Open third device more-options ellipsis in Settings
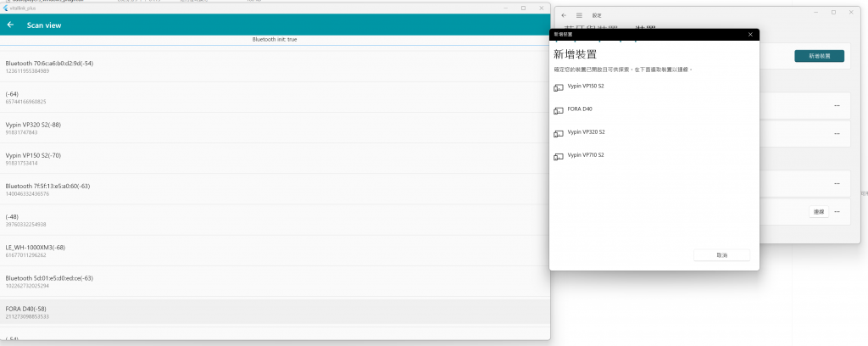Image resolution: width=868 pixels, height=346 pixels. coord(837,183)
